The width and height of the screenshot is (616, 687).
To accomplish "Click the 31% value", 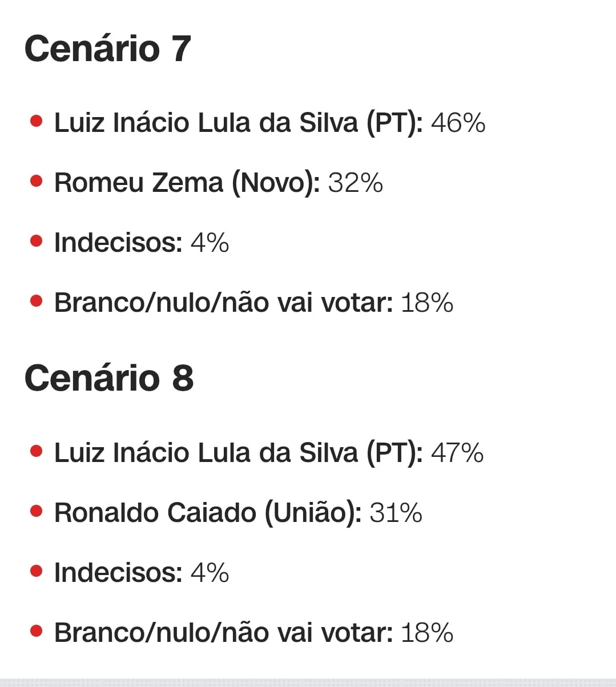I will click(x=396, y=513).
